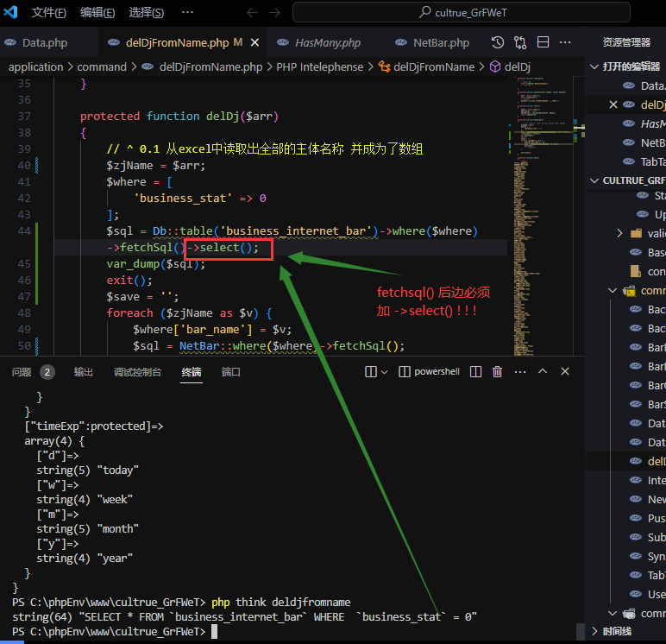The height and width of the screenshot is (644, 666).
Task: Open the Syn file in explorer
Action: [625, 557]
